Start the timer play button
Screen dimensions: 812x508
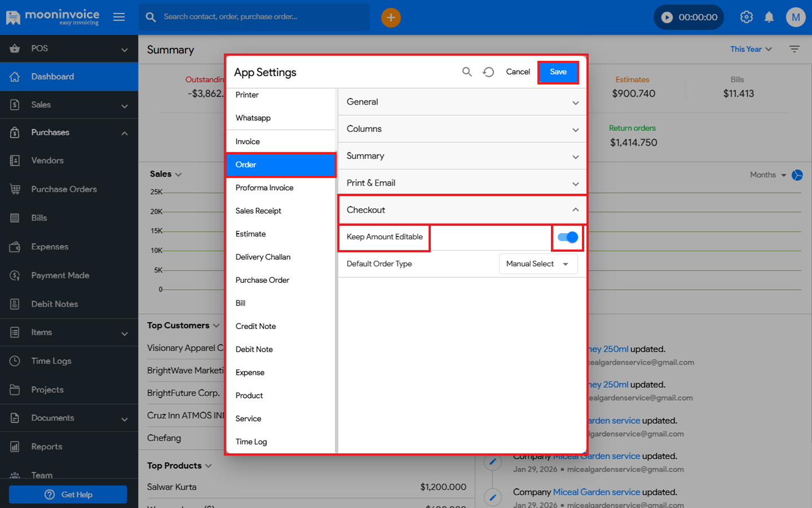(667, 17)
